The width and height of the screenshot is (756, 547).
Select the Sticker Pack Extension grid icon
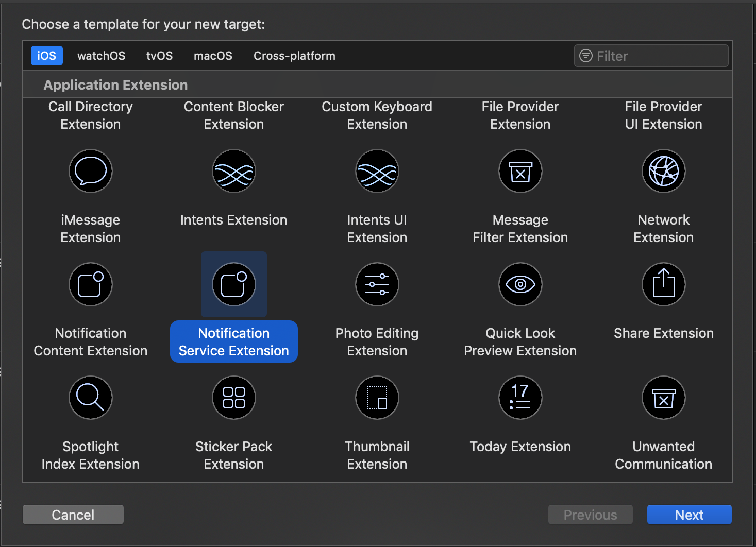coord(234,398)
